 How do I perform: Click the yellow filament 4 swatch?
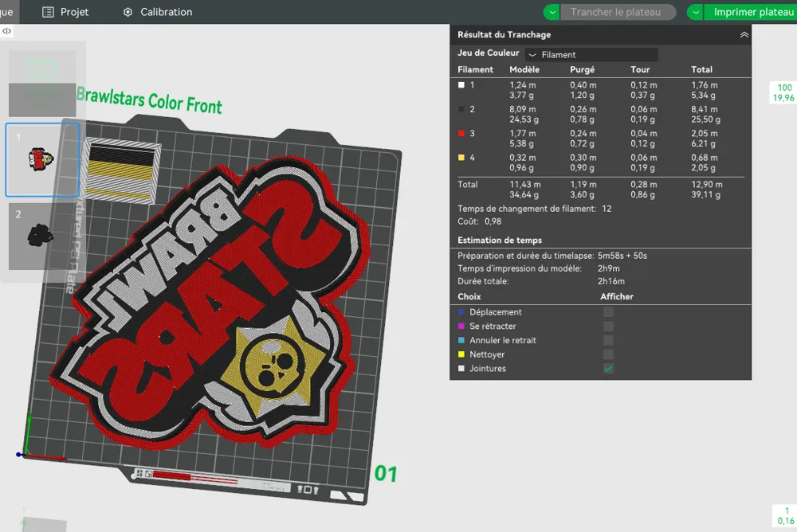(461, 158)
